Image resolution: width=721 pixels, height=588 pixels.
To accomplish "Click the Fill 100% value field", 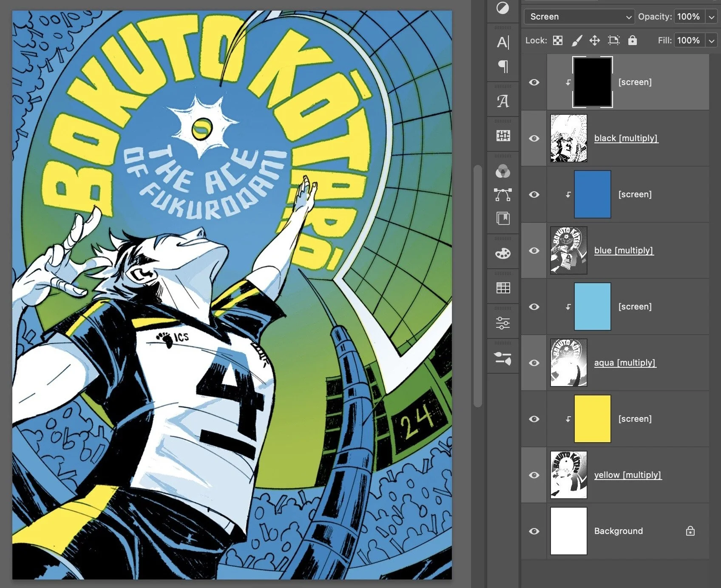I will 690,40.
